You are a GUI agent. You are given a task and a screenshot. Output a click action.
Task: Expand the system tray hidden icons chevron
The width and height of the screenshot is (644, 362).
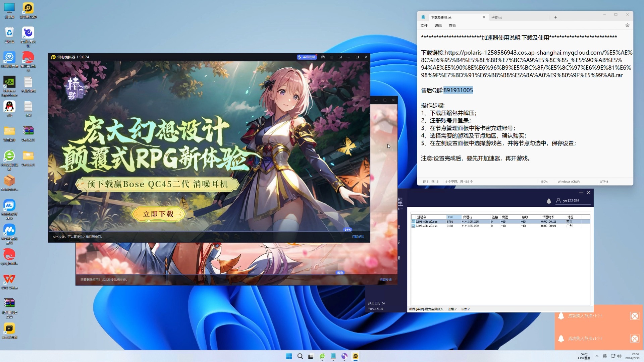pos(597,356)
